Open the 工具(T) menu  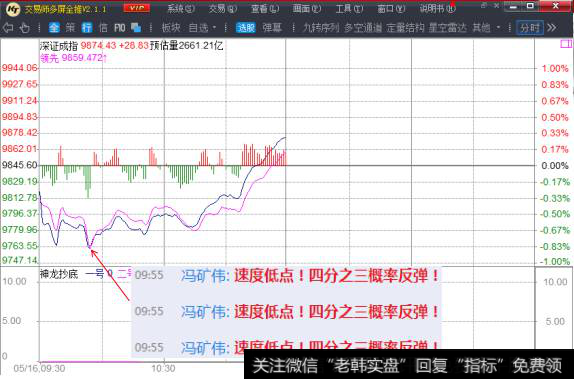(x=350, y=8)
